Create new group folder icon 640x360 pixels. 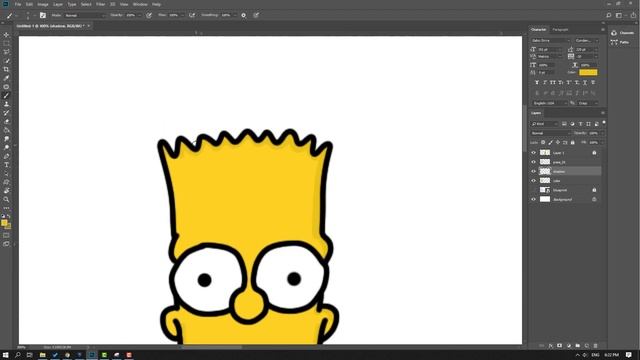pos(578,346)
